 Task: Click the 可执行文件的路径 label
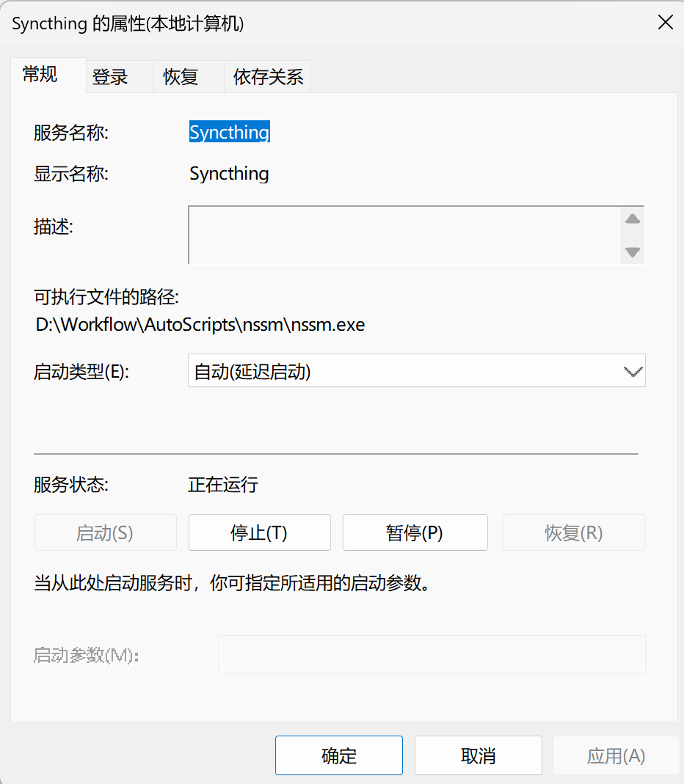pos(106,297)
